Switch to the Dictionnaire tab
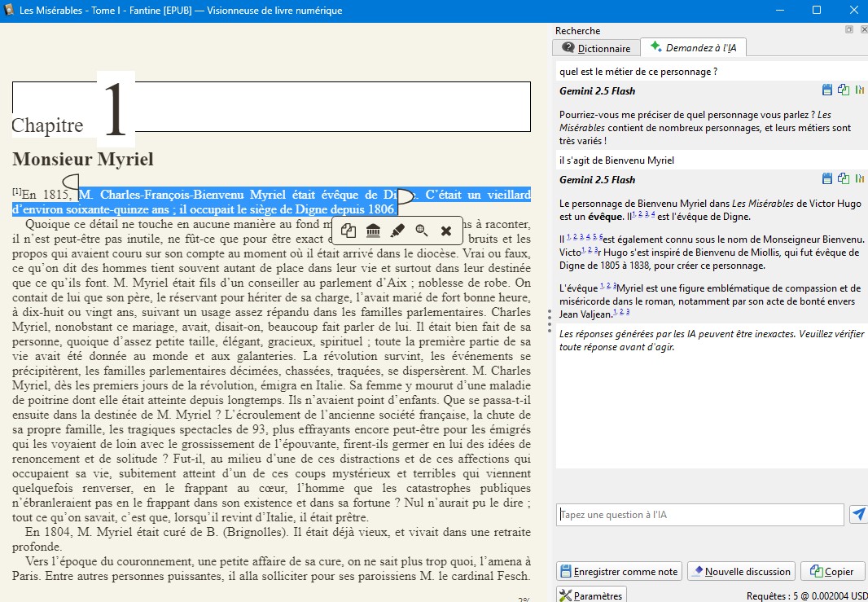 pos(597,48)
